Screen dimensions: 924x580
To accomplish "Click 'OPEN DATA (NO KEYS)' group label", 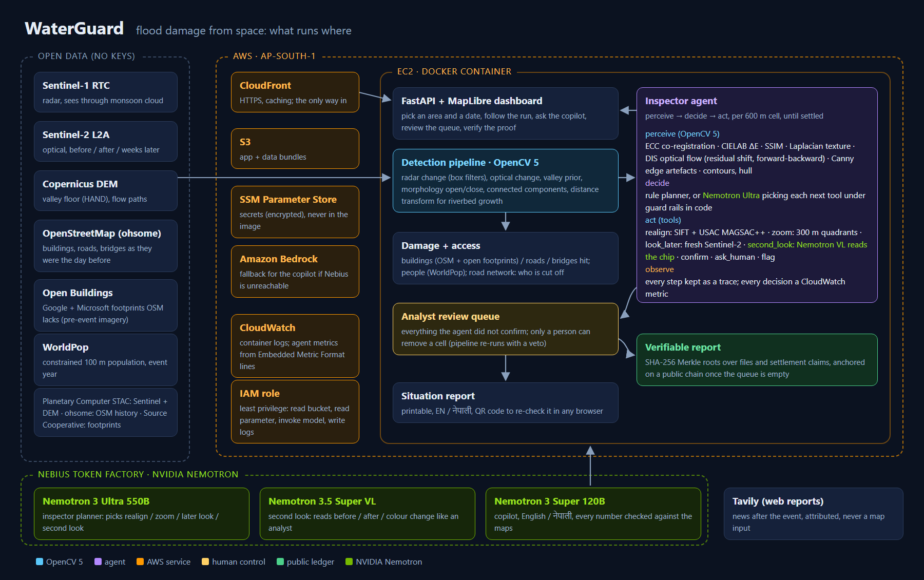I will [x=86, y=56].
